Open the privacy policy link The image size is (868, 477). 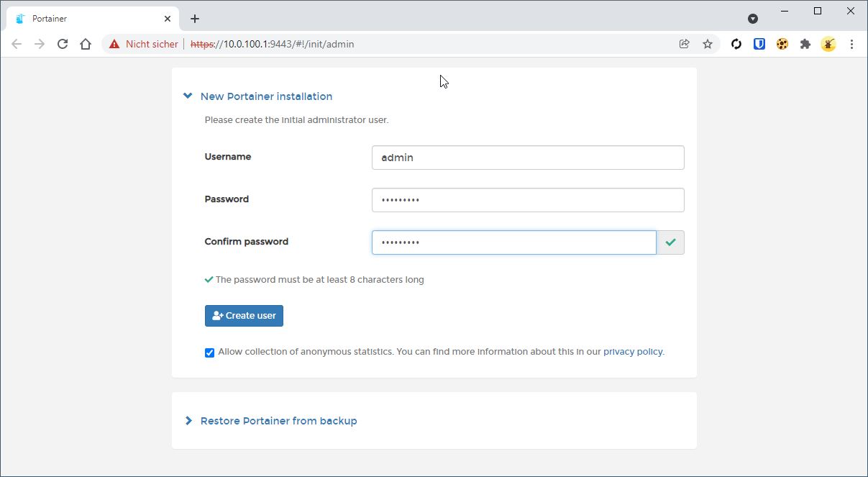(633, 352)
